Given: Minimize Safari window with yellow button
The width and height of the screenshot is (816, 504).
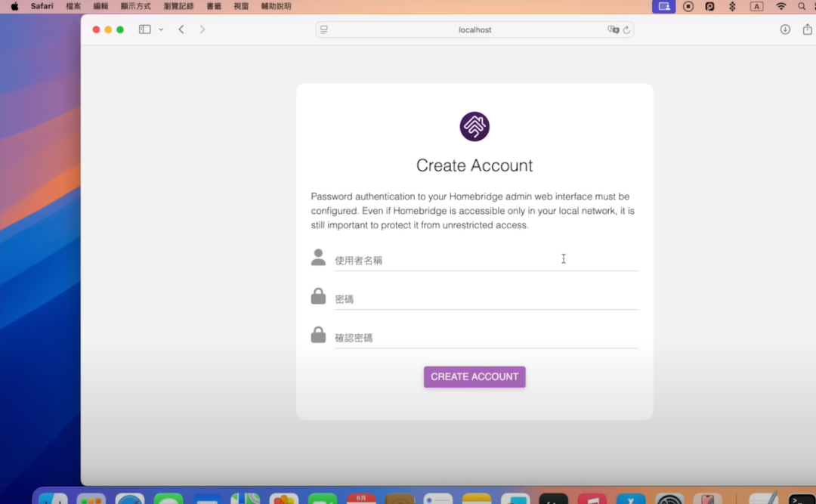Looking at the screenshot, I should click(x=108, y=29).
